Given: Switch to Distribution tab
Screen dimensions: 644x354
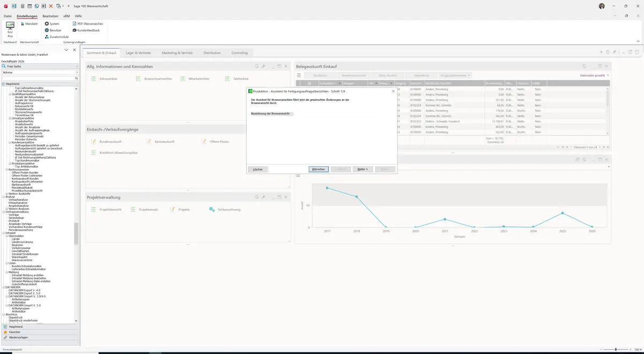Looking at the screenshot, I should pyautogui.click(x=212, y=53).
